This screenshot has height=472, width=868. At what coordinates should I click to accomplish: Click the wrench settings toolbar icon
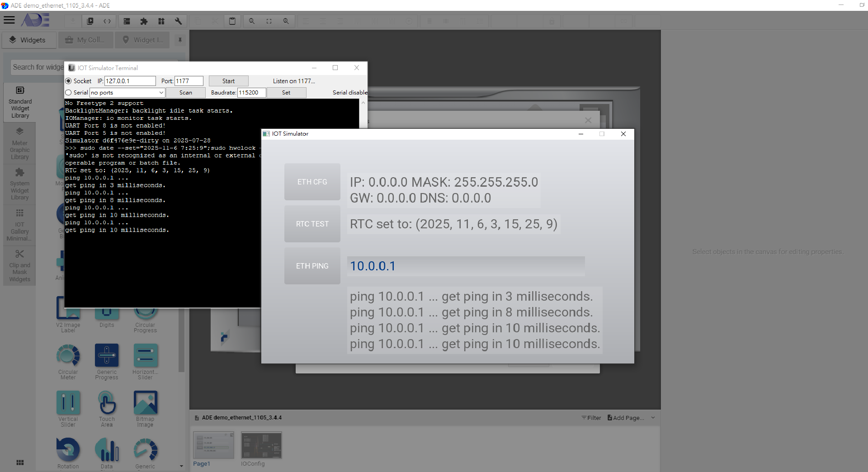(179, 21)
